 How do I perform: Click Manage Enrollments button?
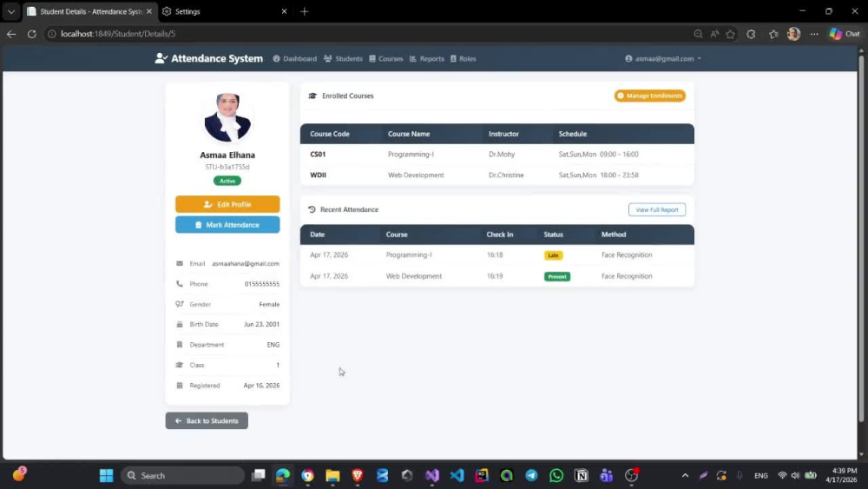point(650,96)
